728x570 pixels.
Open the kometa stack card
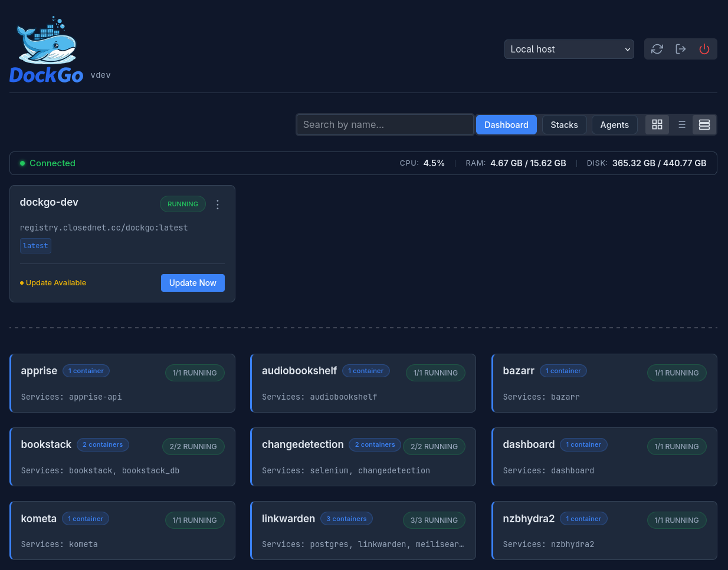[122, 531]
